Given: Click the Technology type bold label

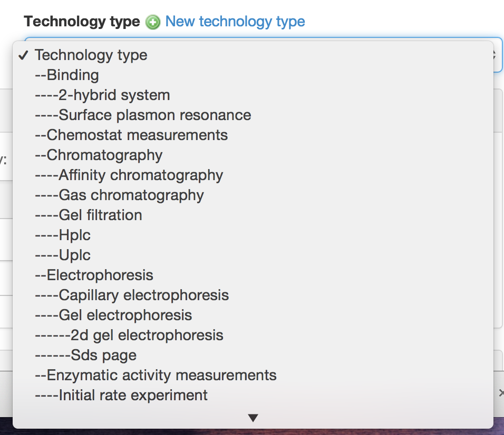Looking at the screenshot, I should click(x=82, y=22).
